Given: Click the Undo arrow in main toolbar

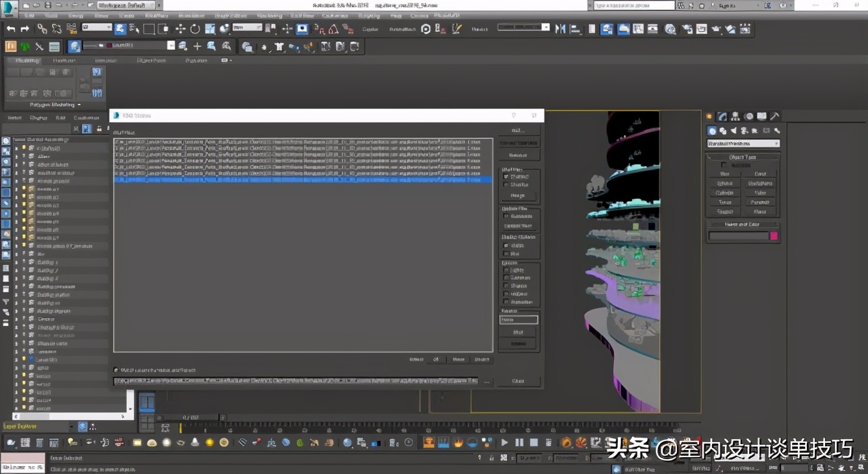Looking at the screenshot, I should 11,29.
